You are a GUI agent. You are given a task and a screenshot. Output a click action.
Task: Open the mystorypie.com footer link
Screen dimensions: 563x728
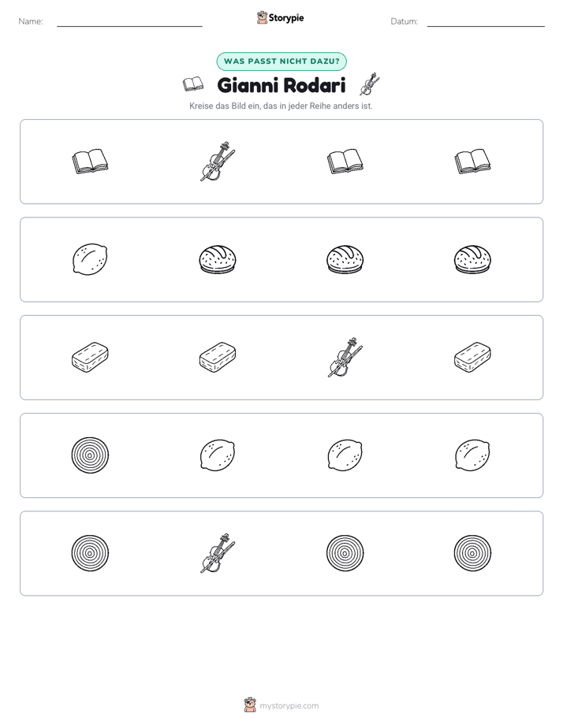click(x=289, y=706)
